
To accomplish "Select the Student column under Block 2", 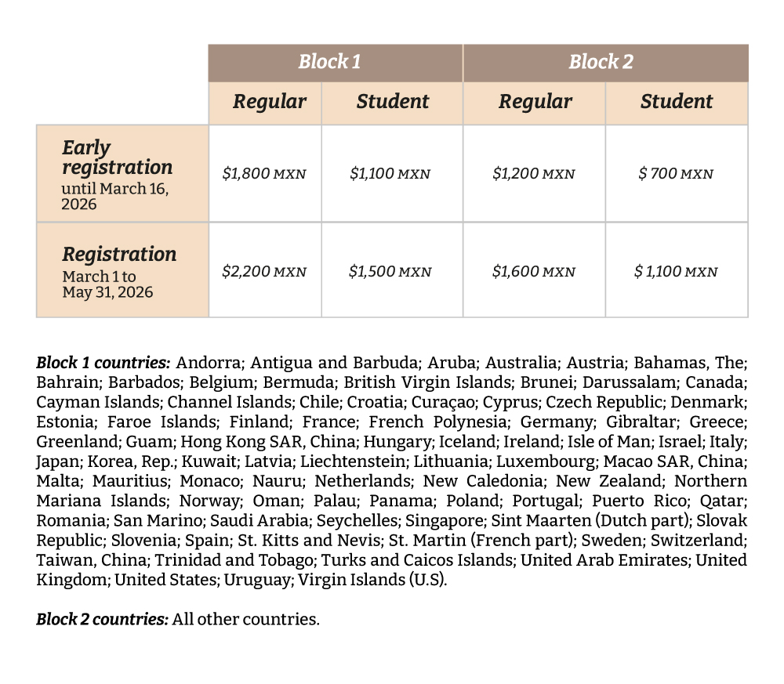I will coord(676,102).
